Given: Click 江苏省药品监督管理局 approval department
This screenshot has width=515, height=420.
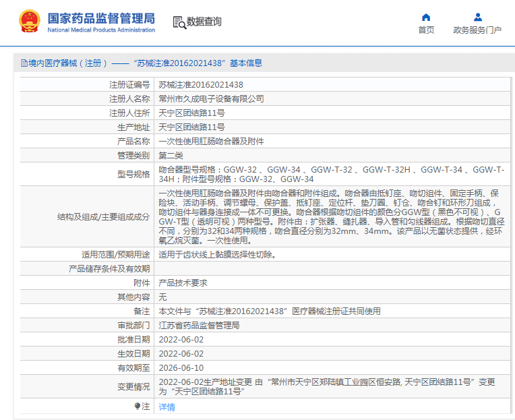Looking at the screenshot, I should click(x=199, y=325).
